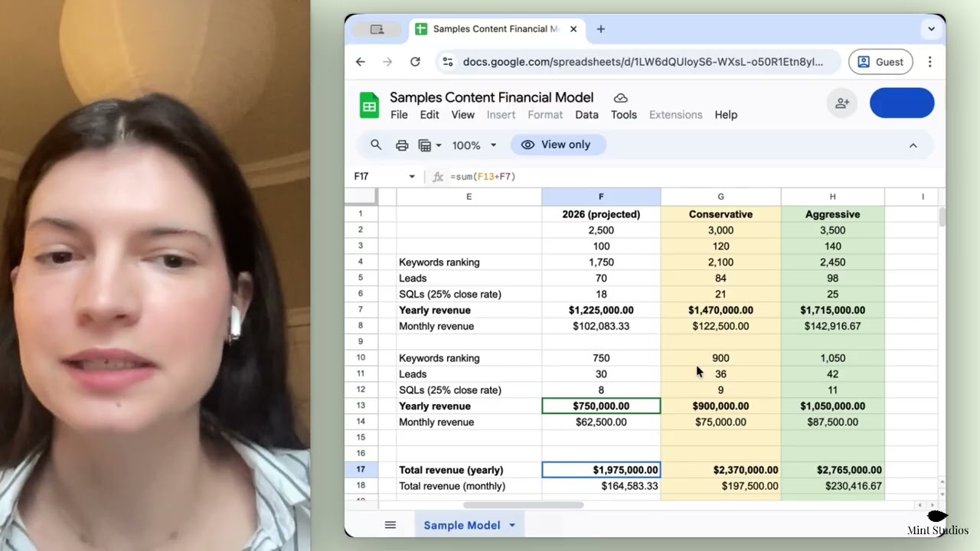
Task: Search the menus with magnifier icon
Action: click(x=376, y=145)
